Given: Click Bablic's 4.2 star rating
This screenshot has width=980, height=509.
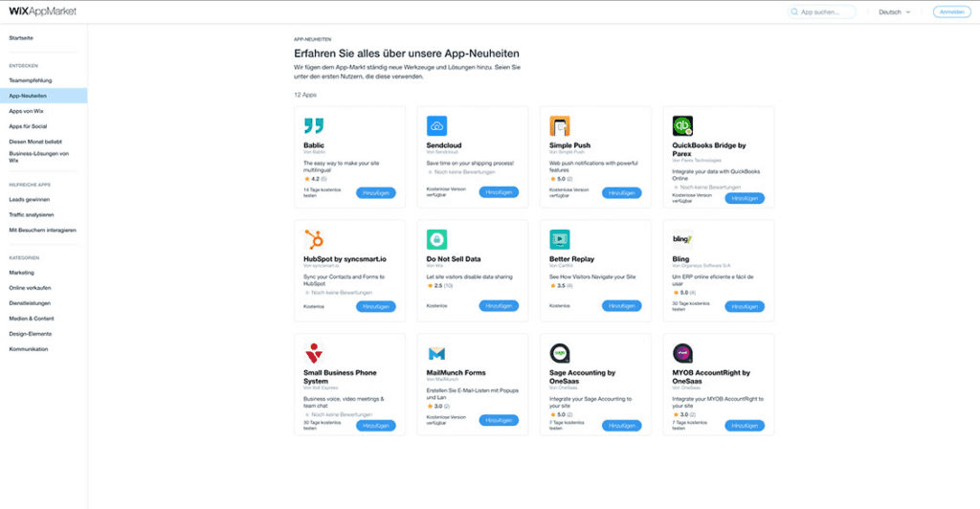Looking at the screenshot, I should click(x=316, y=179).
